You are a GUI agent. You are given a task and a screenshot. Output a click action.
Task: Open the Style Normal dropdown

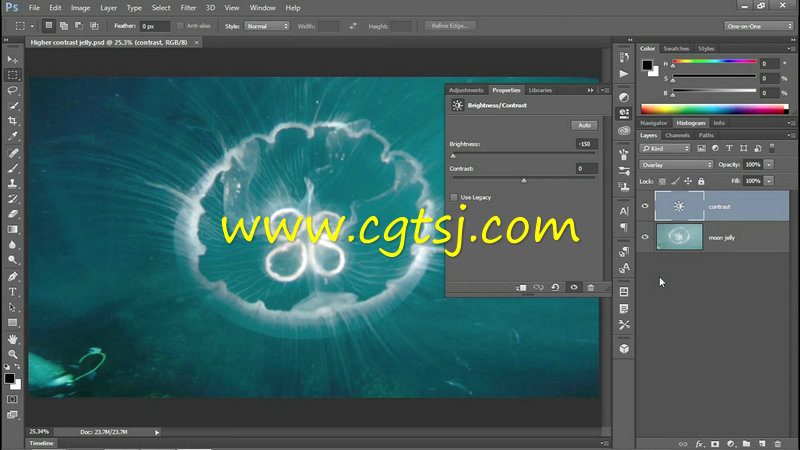pos(267,26)
